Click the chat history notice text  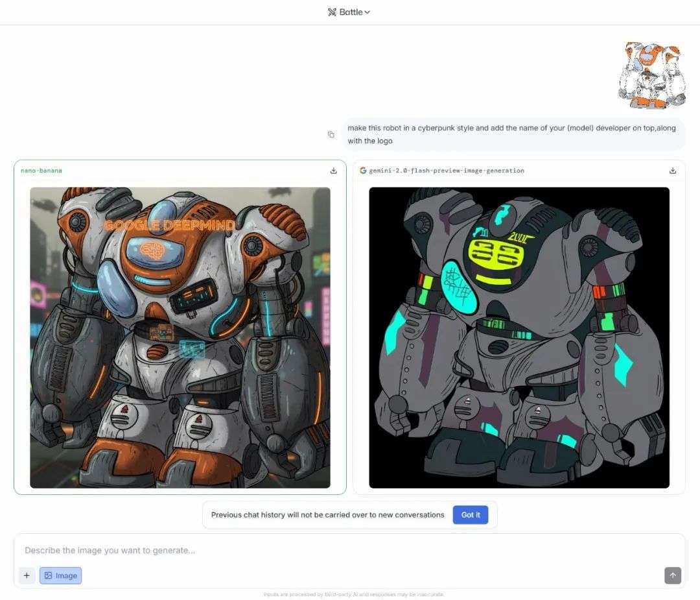[328, 514]
